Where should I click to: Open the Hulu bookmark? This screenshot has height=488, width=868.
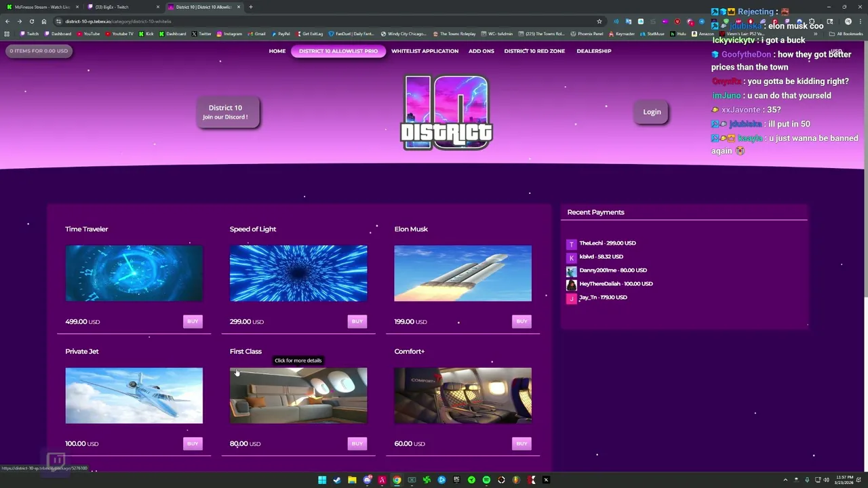coord(678,33)
